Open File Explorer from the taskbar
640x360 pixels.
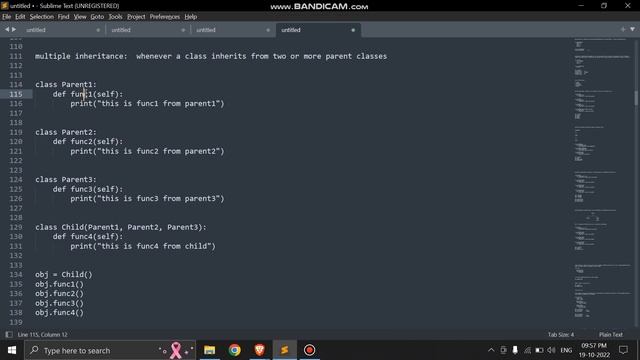pyautogui.click(x=209, y=350)
